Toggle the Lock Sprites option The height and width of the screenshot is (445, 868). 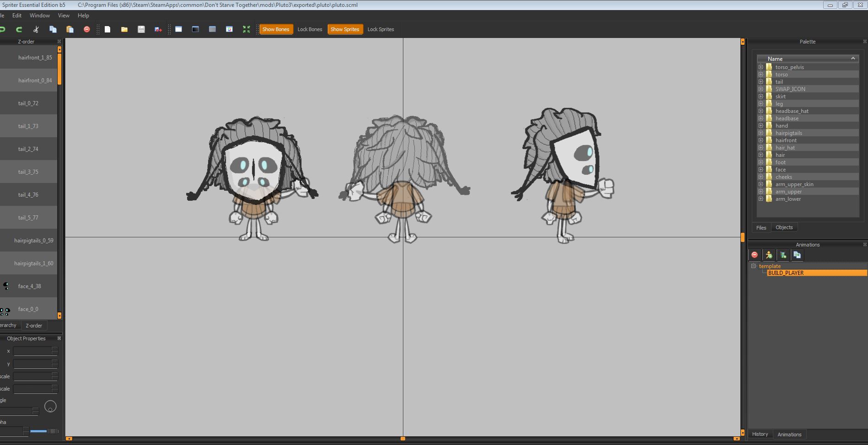click(380, 29)
